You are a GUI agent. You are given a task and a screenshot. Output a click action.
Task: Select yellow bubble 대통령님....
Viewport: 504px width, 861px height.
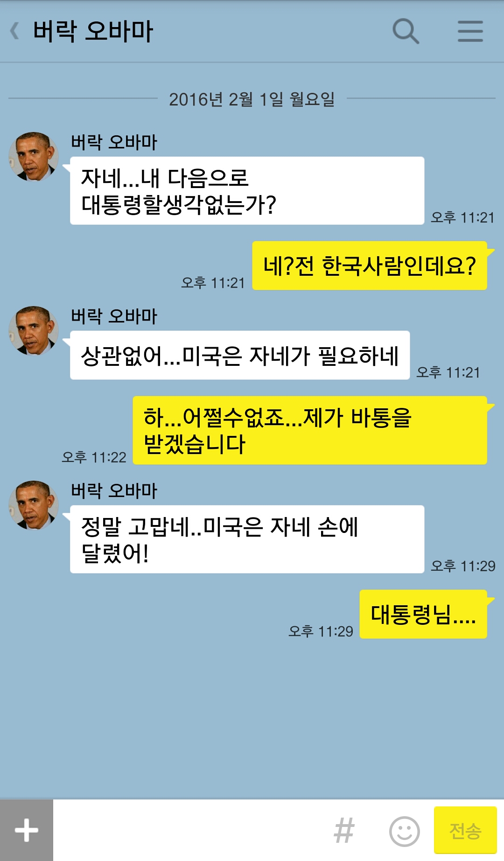[x=423, y=614]
